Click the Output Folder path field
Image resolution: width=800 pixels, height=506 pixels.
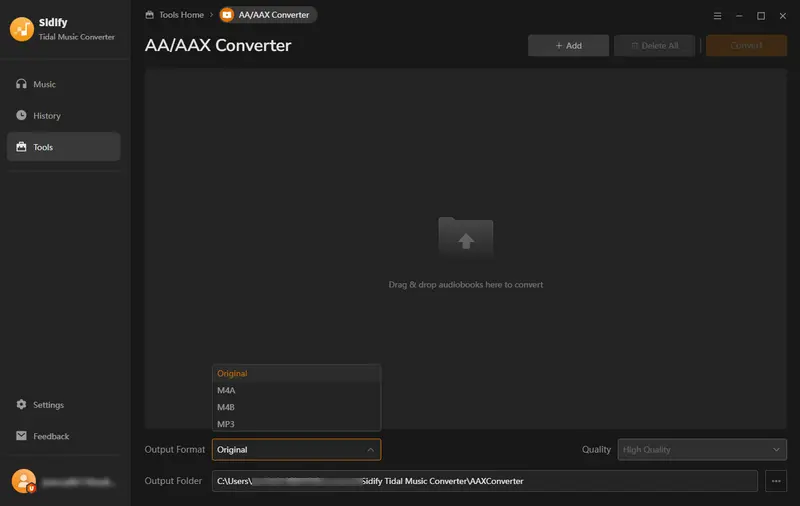485,481
